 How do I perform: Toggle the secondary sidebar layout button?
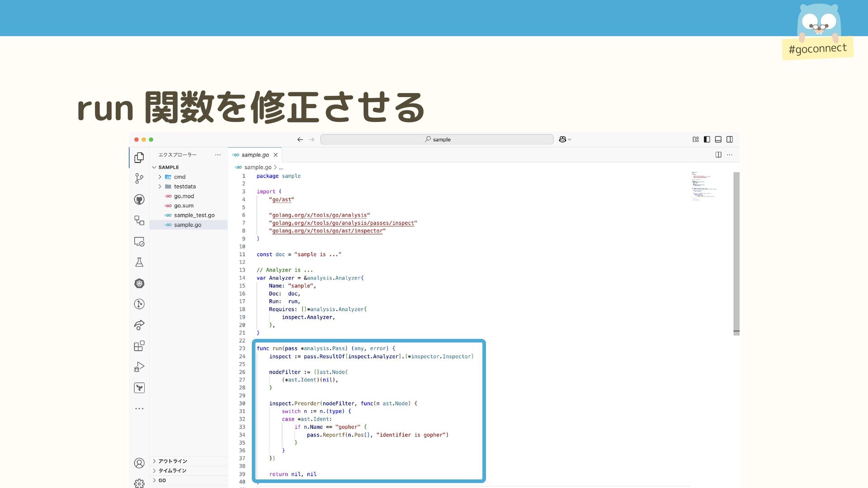click(x=730, y=140)
